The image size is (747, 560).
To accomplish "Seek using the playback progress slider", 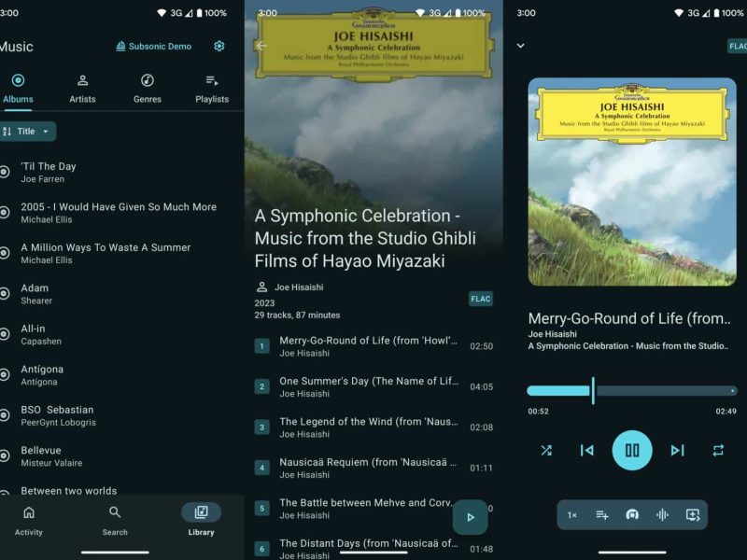I will tap(632, 391).
